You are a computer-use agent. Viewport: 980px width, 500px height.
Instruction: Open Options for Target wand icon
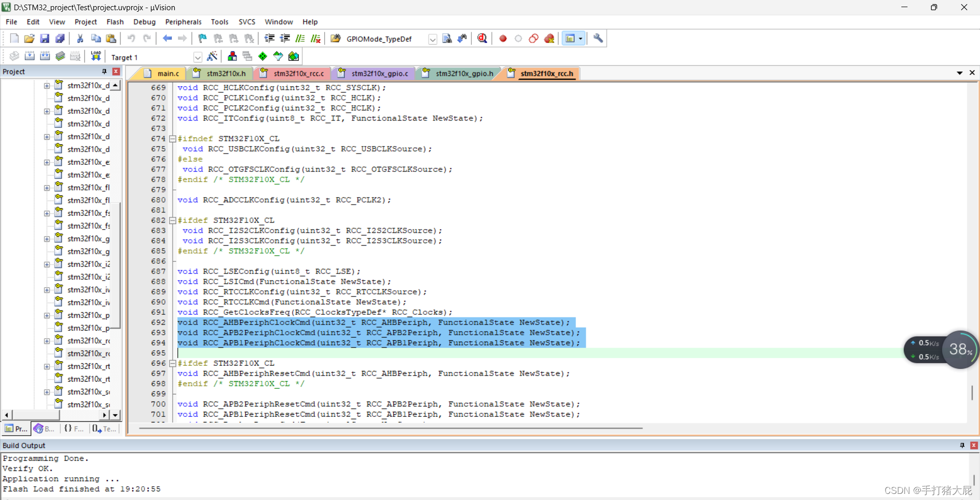point(212,56)
